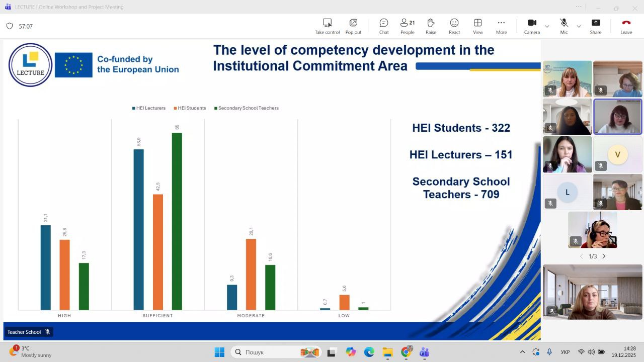Expand the Mic options dropdown arrow
This screenshot has height=362, width=644.
579,26
